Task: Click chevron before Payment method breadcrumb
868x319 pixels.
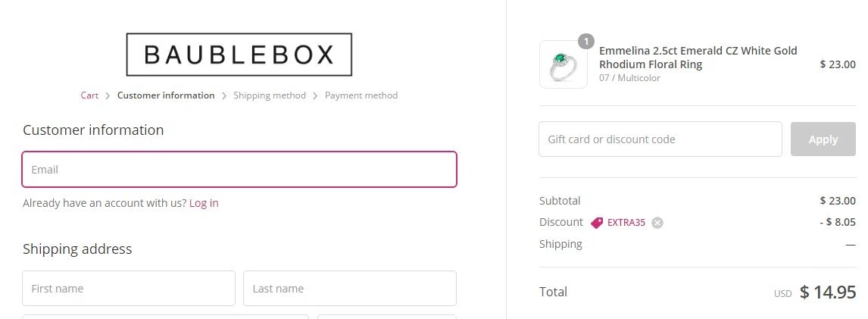Action: click(315, 95)
